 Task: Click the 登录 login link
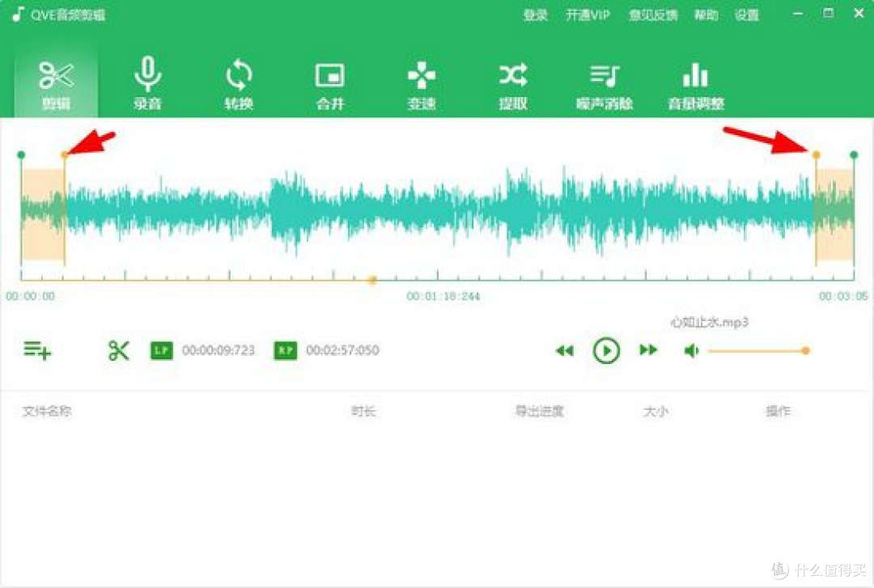[535, 15]
